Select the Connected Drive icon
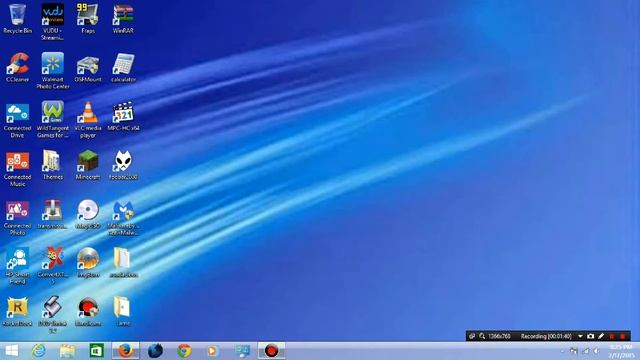The image size is (640, 360). [17, 120]
